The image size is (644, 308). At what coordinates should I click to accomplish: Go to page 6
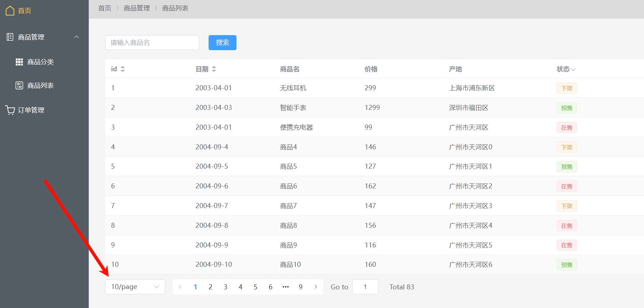[x=270, y=287]
